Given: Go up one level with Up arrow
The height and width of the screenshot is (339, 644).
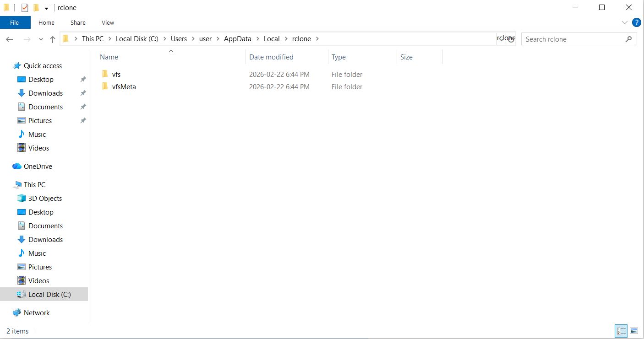Looking at the screenshot, I should click(x=53, y=39).
